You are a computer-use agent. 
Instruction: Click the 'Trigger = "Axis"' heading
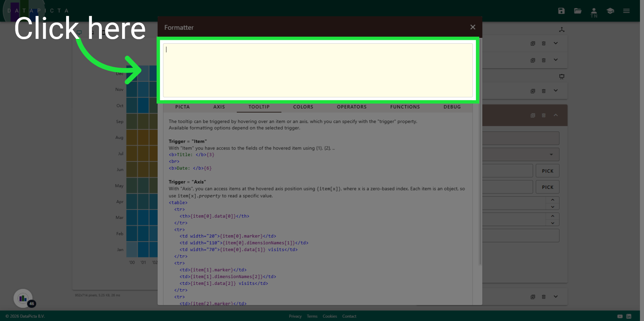(x=187, y=182)
